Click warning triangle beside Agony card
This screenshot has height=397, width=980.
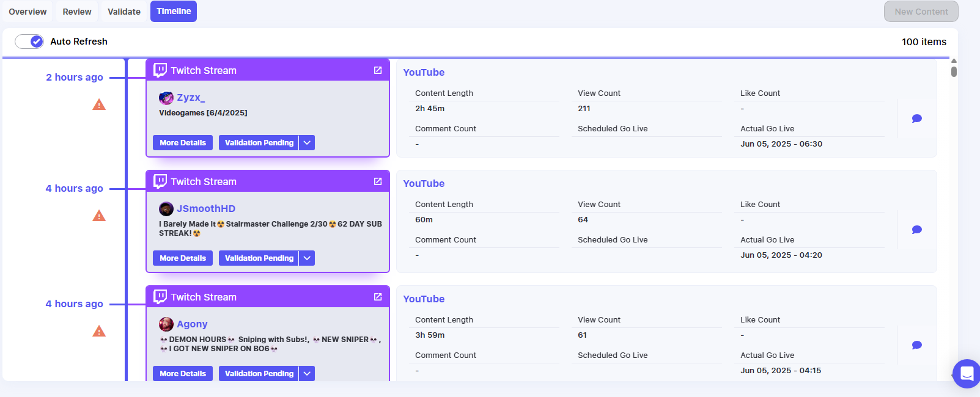(x=99, y=332)
